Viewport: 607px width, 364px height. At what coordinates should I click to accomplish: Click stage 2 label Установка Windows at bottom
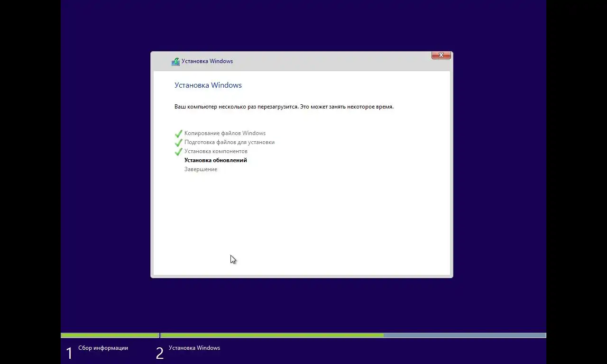click(194, 348)
